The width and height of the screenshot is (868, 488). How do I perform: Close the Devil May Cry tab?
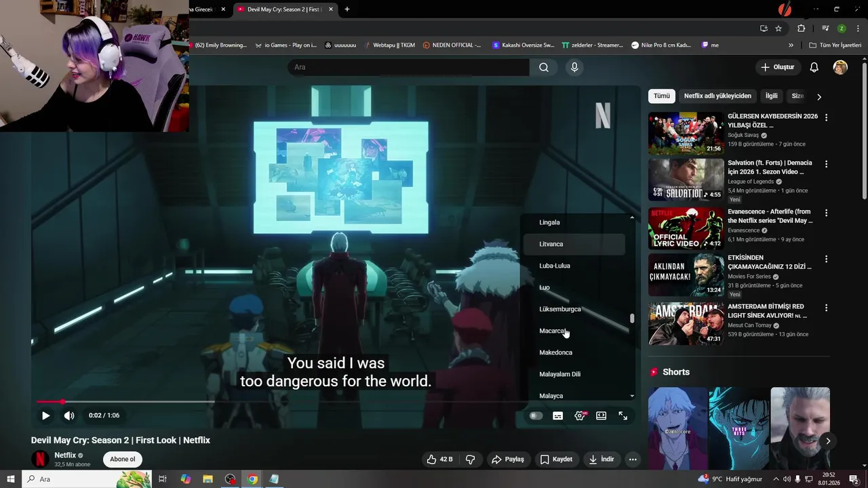tap(331, 9)
